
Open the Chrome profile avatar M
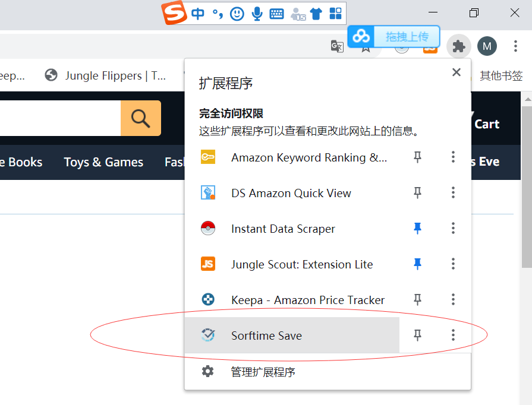487,46
